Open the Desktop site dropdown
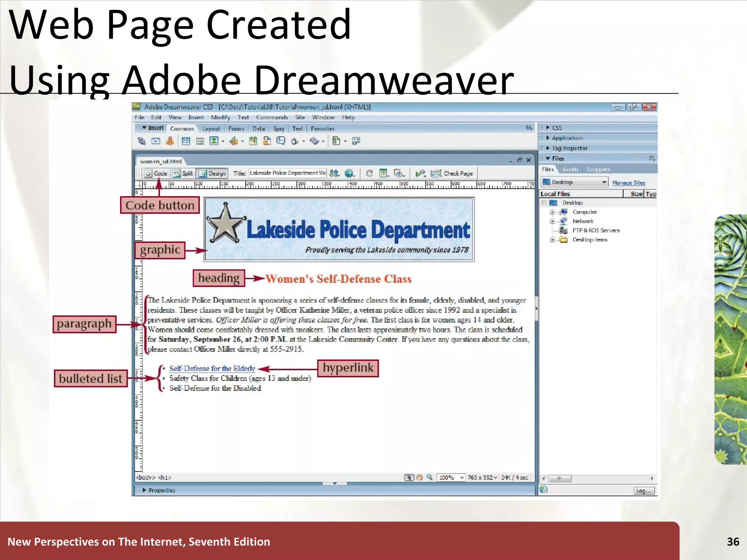Screen dimensions: 747x560 574,182
